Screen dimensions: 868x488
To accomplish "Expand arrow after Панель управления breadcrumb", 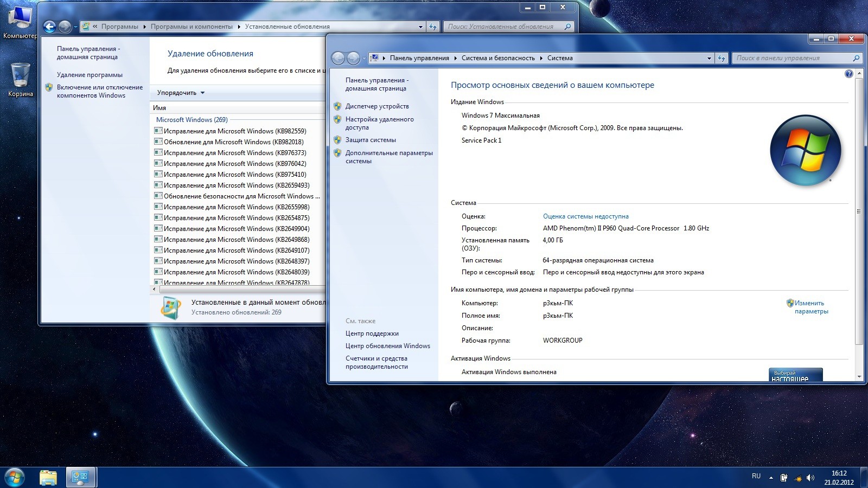I will pyautogui.click(x=456, y=58).
